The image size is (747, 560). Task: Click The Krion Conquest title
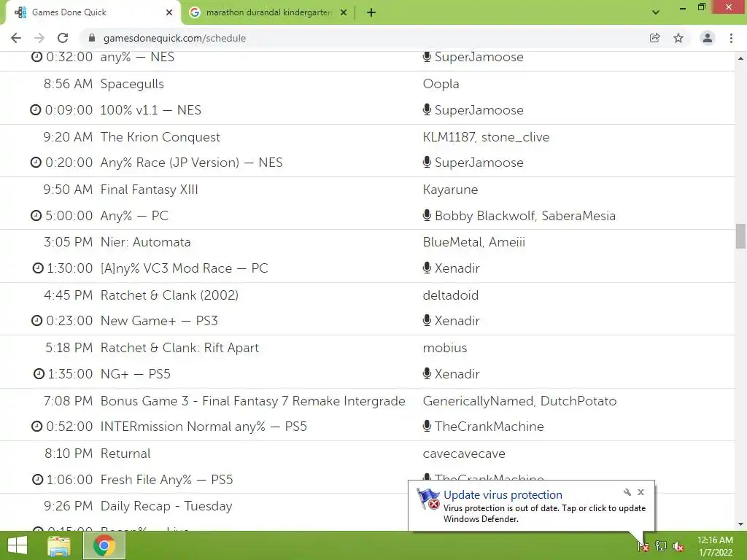coord(160,137)
